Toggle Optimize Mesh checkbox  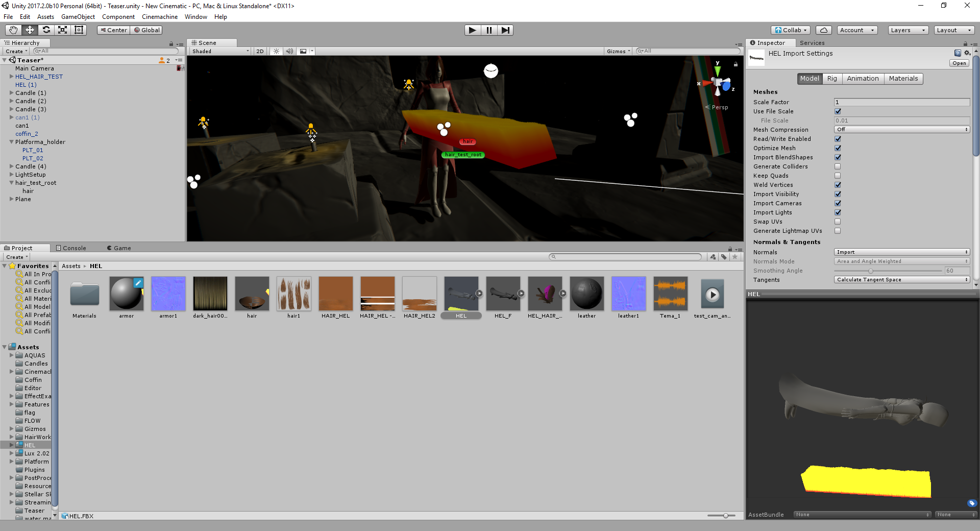tap(838, 148)
